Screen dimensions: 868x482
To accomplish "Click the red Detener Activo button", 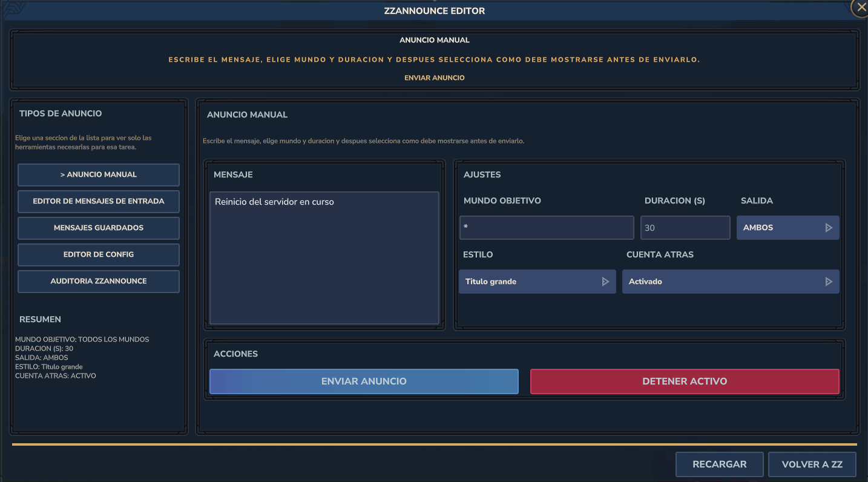I will coord(685,381).
